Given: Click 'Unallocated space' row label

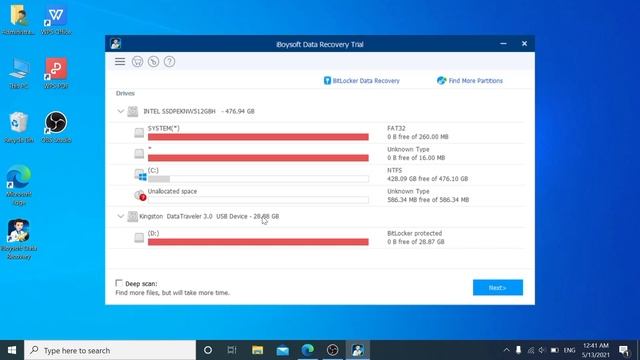Looking at the screenshot, I should (x=172, y=191).
